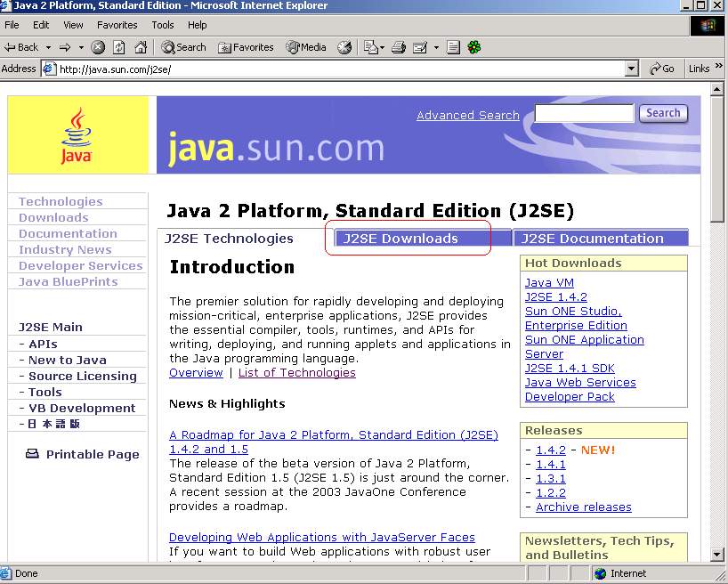The image size is (728, 584).
Task: Expand the Links toolbar chevron
Action: (719, 66)
